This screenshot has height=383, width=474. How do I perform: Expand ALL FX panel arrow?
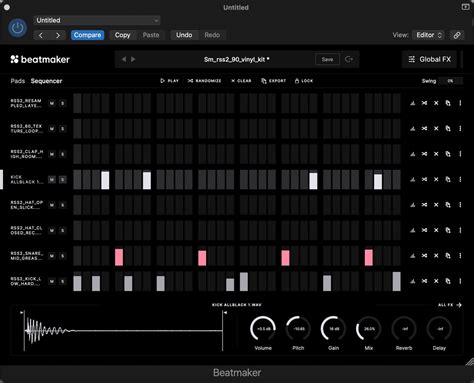coord(459,305)
